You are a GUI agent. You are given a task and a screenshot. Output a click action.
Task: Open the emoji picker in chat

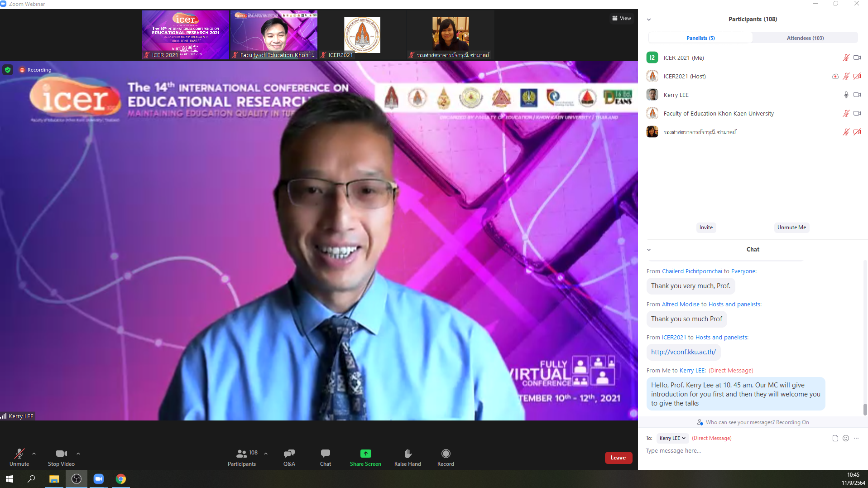[x=845, y=438]
